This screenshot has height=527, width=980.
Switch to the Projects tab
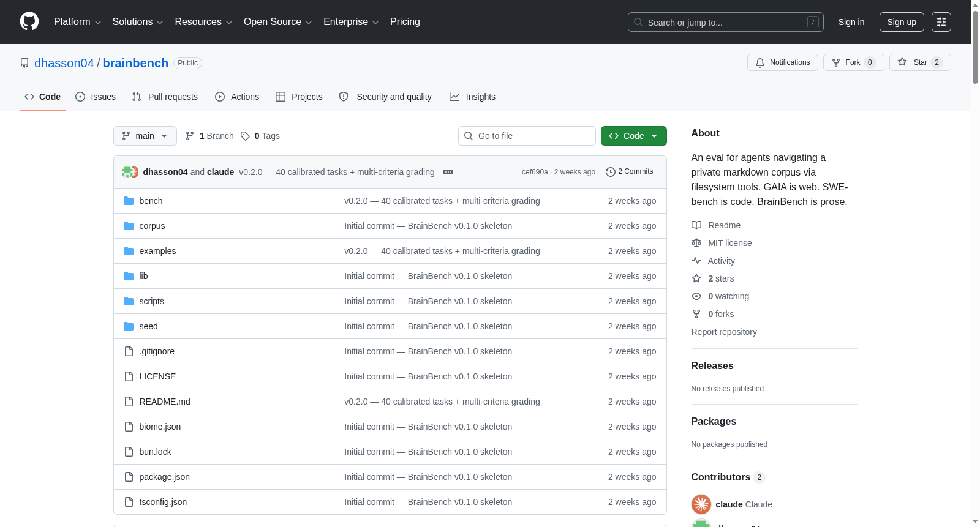pyautogui.click(x=299, y=97)
